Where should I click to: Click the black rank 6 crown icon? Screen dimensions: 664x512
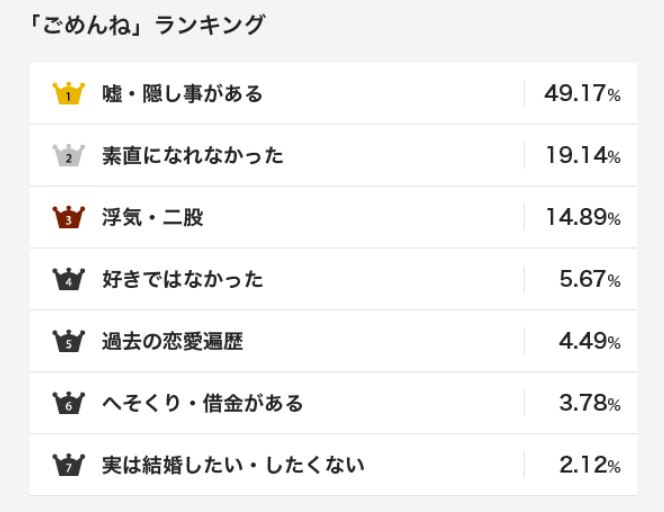[68, 403]
